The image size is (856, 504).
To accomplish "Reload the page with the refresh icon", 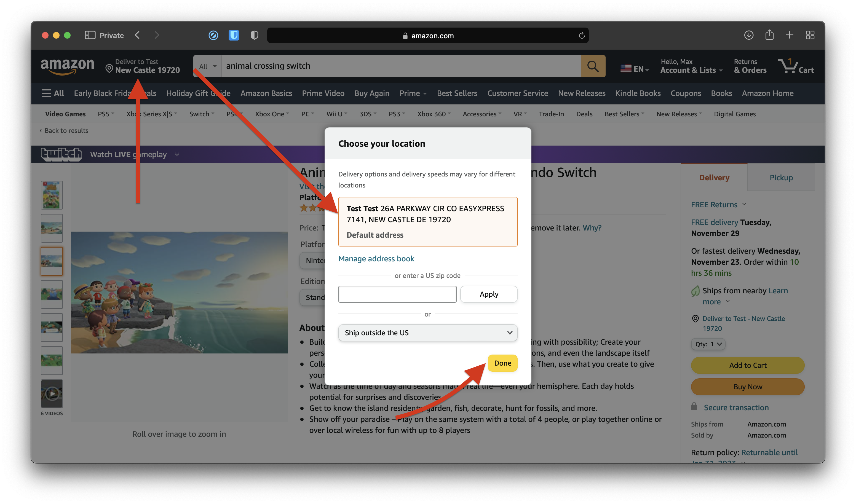I will pyautogui.click(x=582, y=36).
